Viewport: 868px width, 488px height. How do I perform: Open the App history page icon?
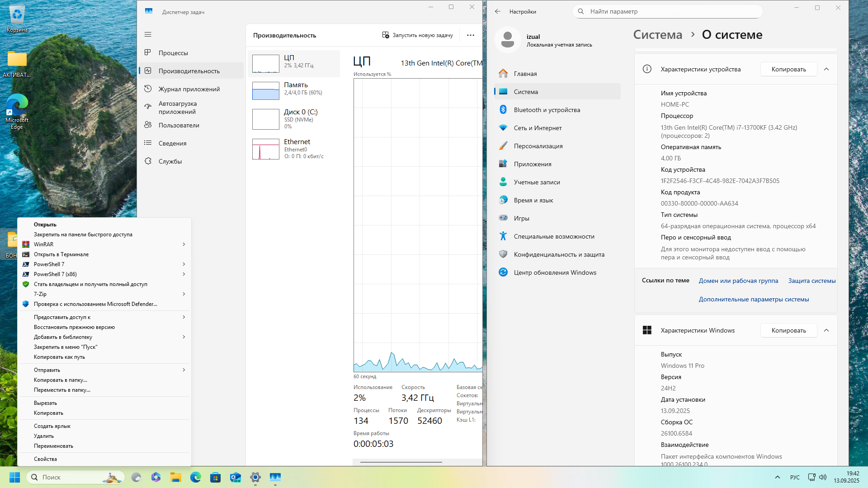coord(148,89)
